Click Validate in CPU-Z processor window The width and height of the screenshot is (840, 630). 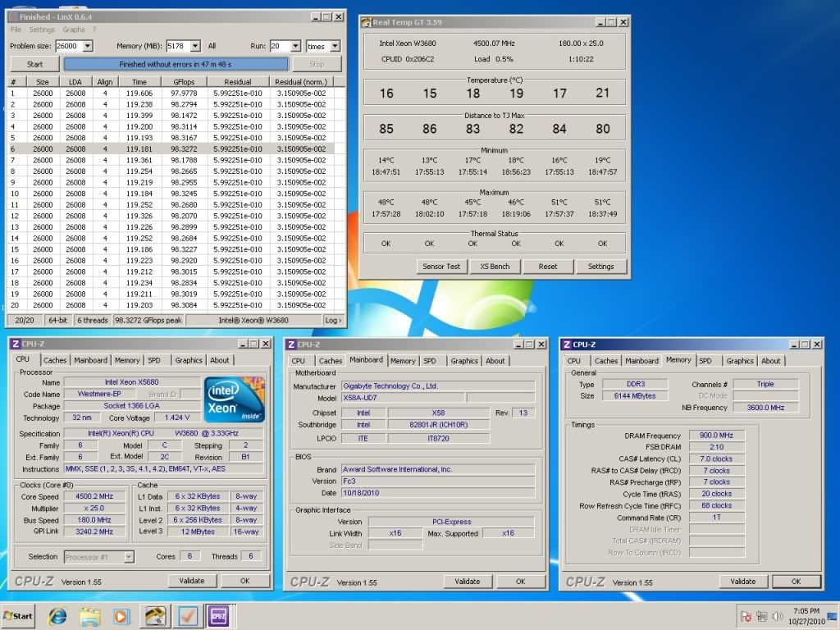(x=192, y=581)
